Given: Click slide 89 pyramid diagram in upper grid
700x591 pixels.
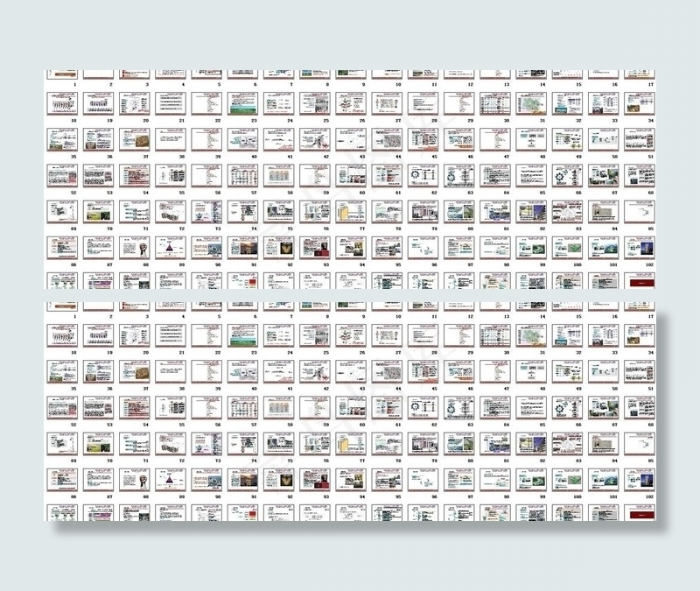Looking at the screenshot, I should pos(171,247).
